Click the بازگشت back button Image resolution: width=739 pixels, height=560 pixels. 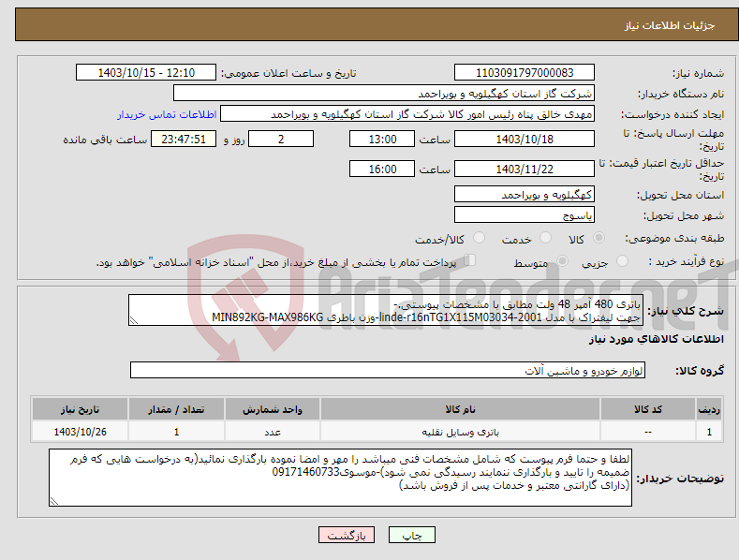(347, 535)
